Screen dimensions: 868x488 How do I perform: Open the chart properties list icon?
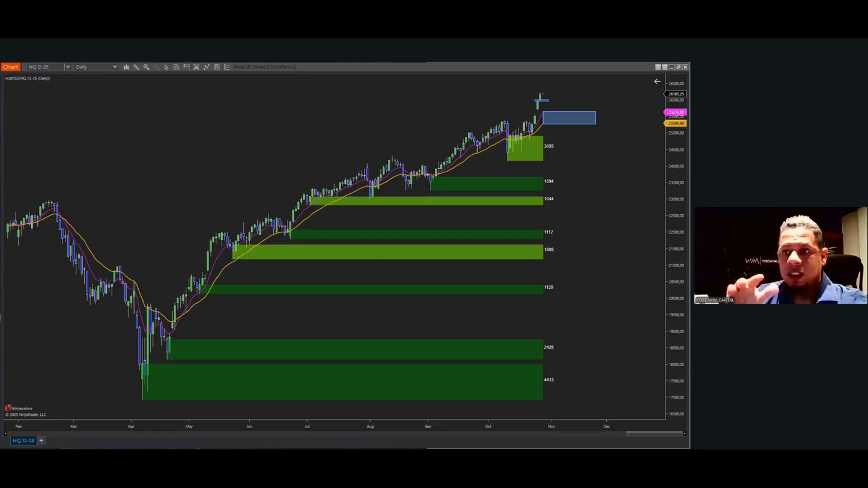pos(227,67)
